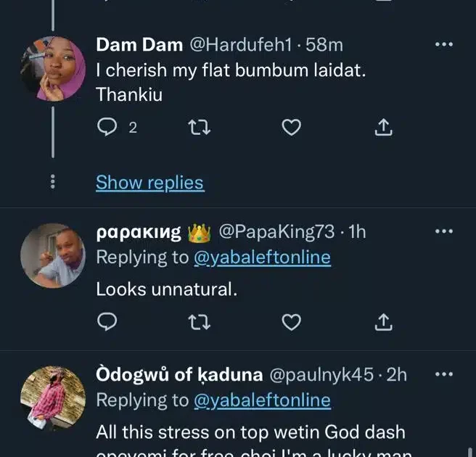Open more options for Odogwu of kaduna's tweet
Viewport: 476px width, 457px height.
(x=443, y=374)
